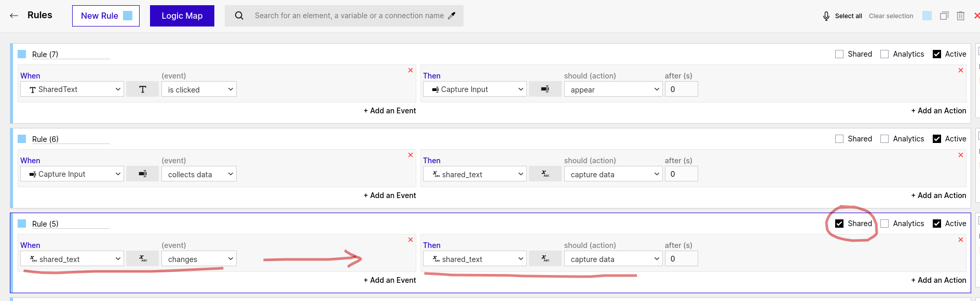The image size is (980, 301).
Task: Uncheck the Shared checkbox on Rule (5)
Action: coord(839,224)
